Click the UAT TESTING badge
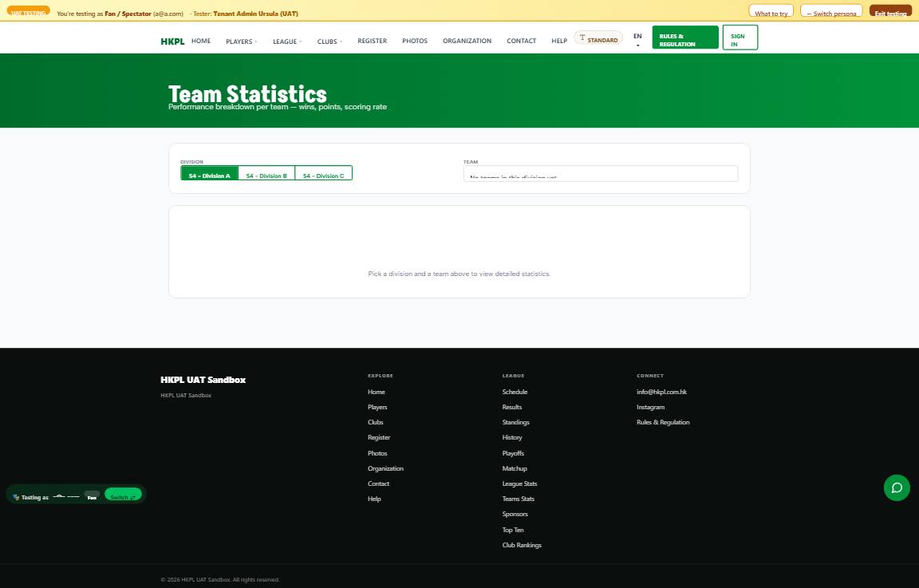Image resolution: width=919 pixels, height=588 pixels. pos(28,11)
